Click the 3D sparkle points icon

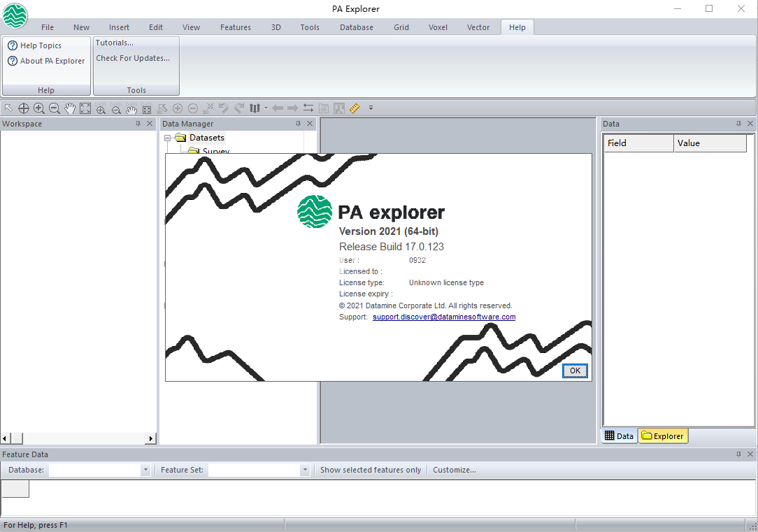[x=208, y=108]
